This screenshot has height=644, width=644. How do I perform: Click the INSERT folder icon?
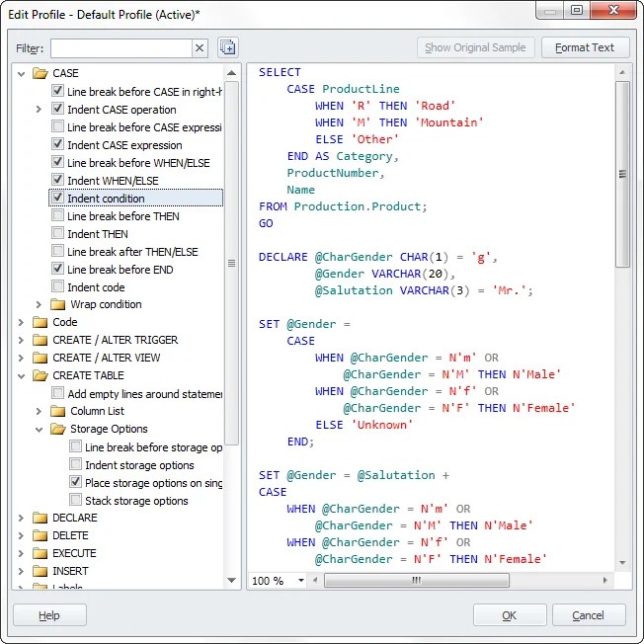point(40,571)
